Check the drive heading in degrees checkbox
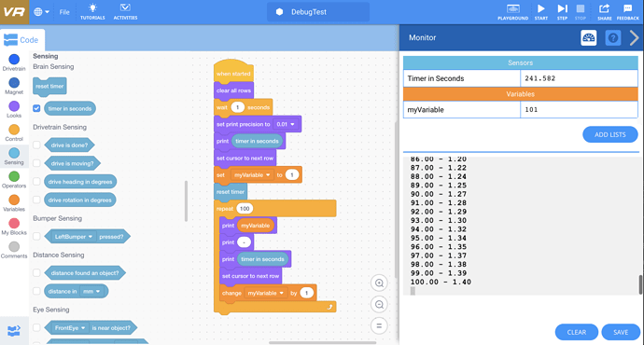This screenshot has height=345, width=644. point(36,181)
